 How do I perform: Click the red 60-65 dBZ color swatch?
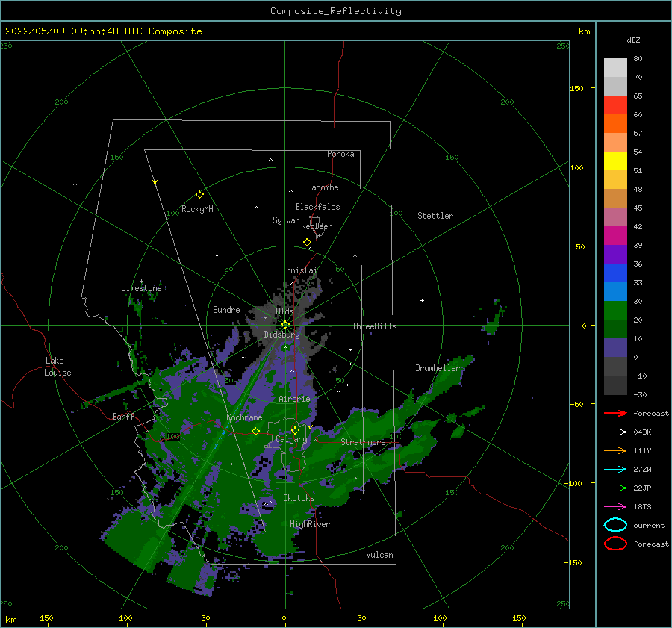[x=615, y=105]
